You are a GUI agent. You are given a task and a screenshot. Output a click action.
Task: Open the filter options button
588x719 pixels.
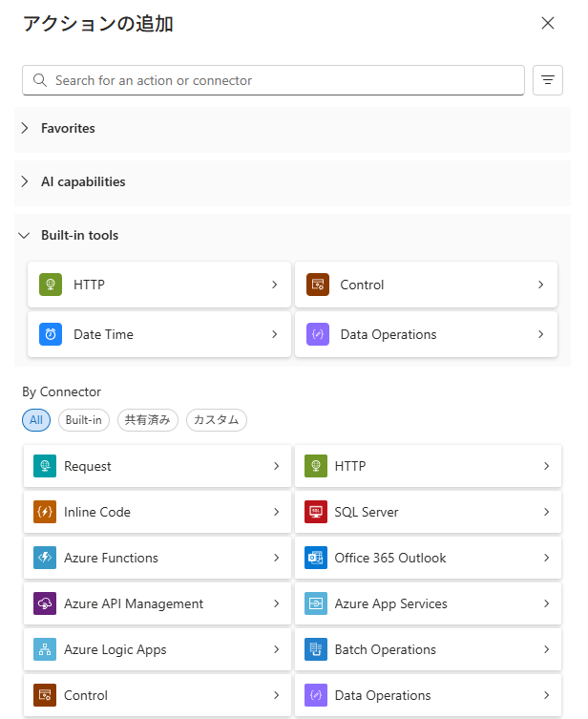[548, 80]
